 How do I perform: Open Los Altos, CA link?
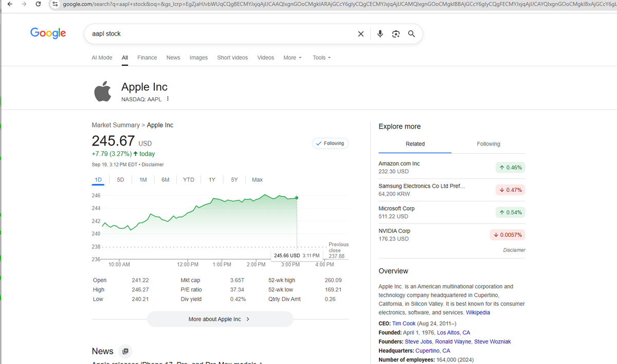click(453, 333)
